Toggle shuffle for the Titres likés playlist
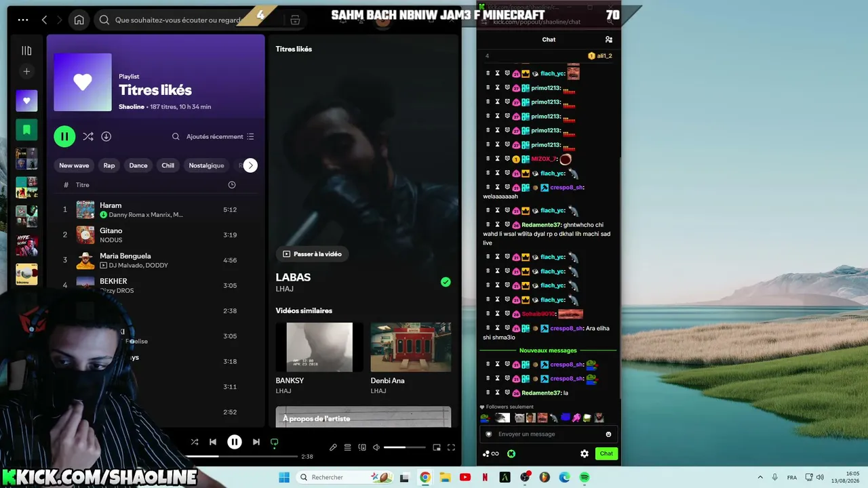This screenshot has width=868, height=488. (88, 136)
